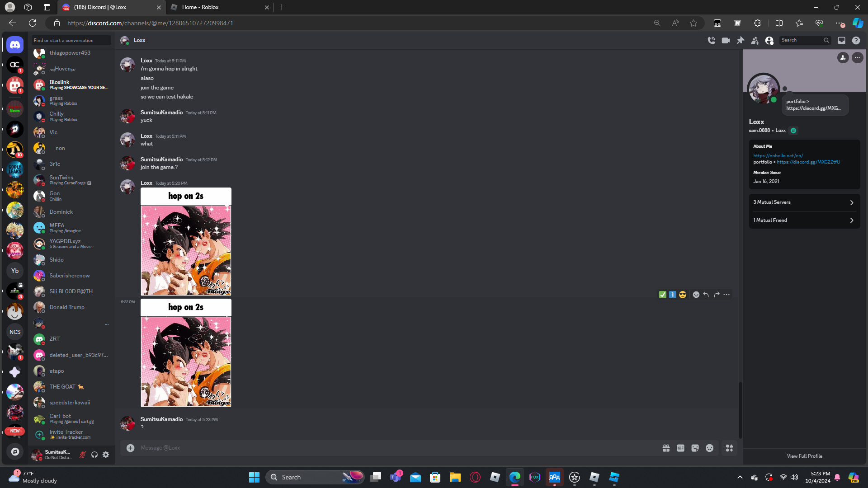Forward the hovered message

point(716,295)
